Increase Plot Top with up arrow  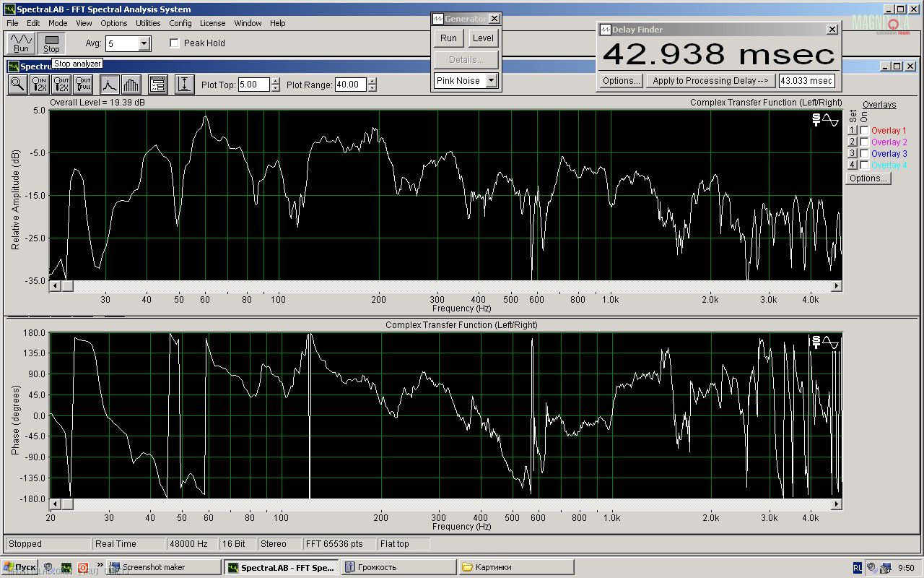pyautogui.click(x=275, y=81)
